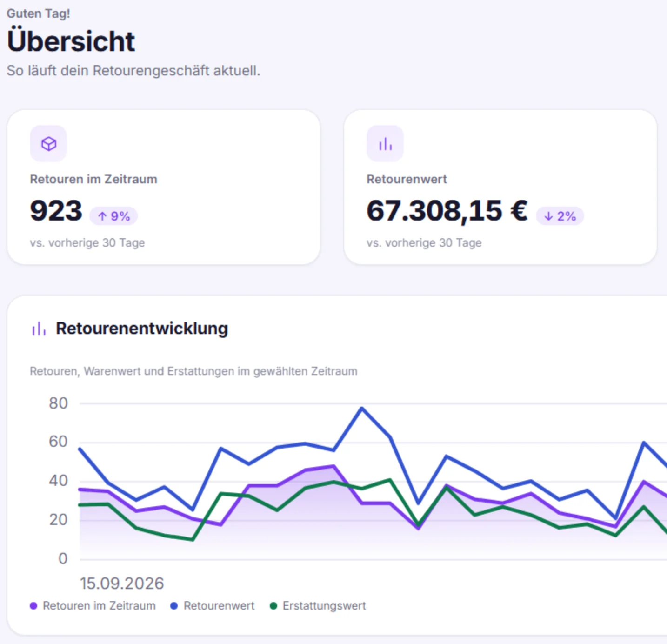Click the Retouren im Zeitraum card label
667x644 pixels.
click(x=93, y=179)
